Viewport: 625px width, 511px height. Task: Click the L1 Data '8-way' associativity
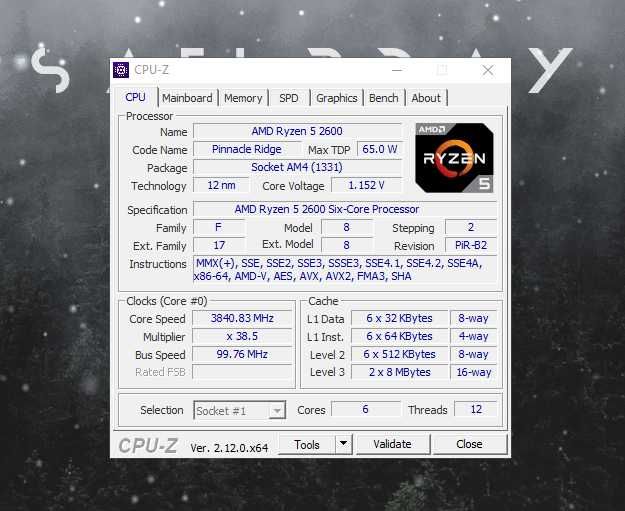473,318
